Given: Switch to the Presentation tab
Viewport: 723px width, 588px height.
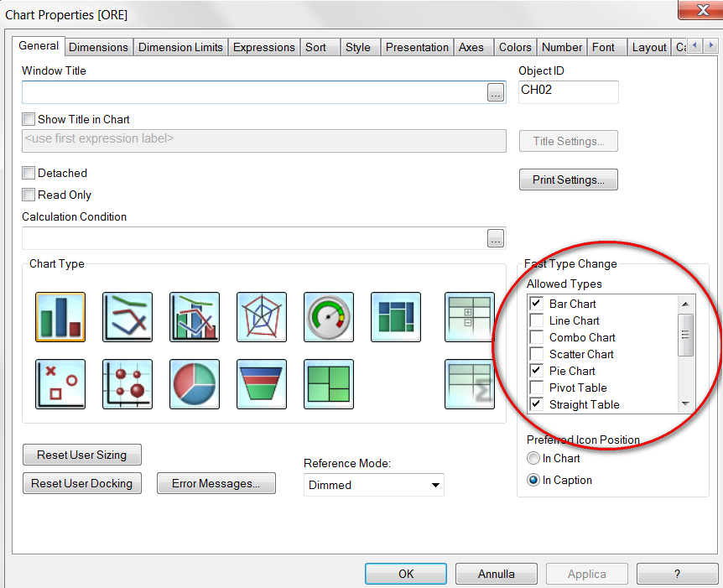Looking at the screenshot, I should tap(417, 47).
